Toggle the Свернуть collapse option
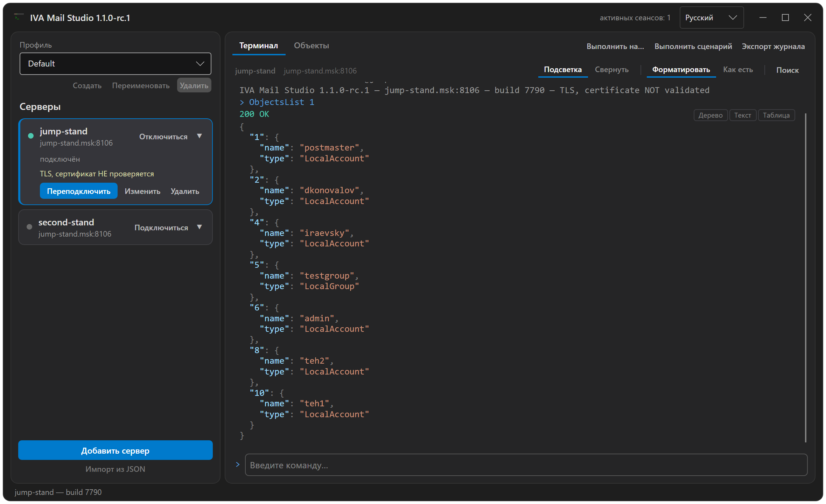The height and width of the screenshot is (504, 826). (x=612, y=70)
